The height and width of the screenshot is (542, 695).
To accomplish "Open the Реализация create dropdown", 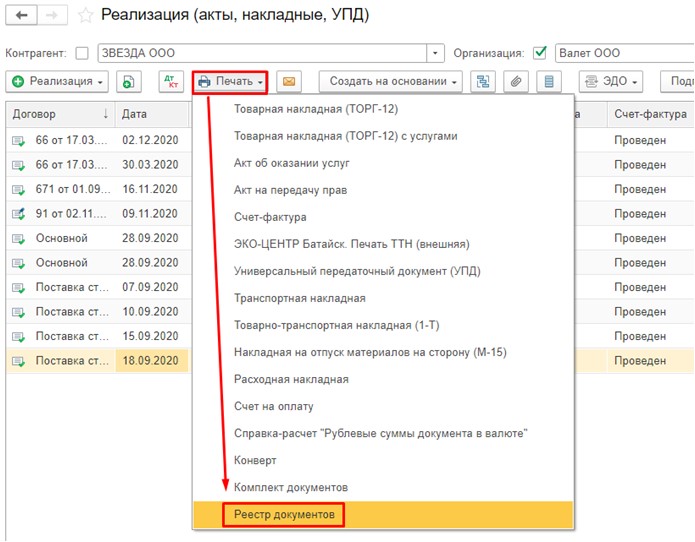I will [x=57, y=82].
